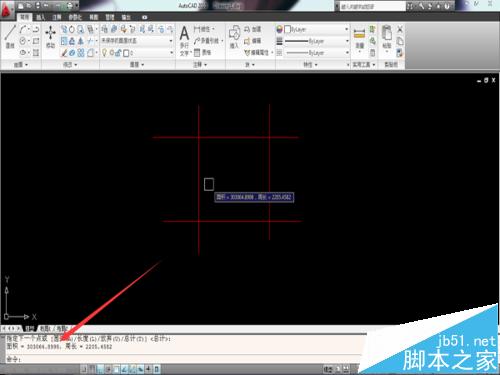Expand the Layers (图层) panel

(137, 64)
